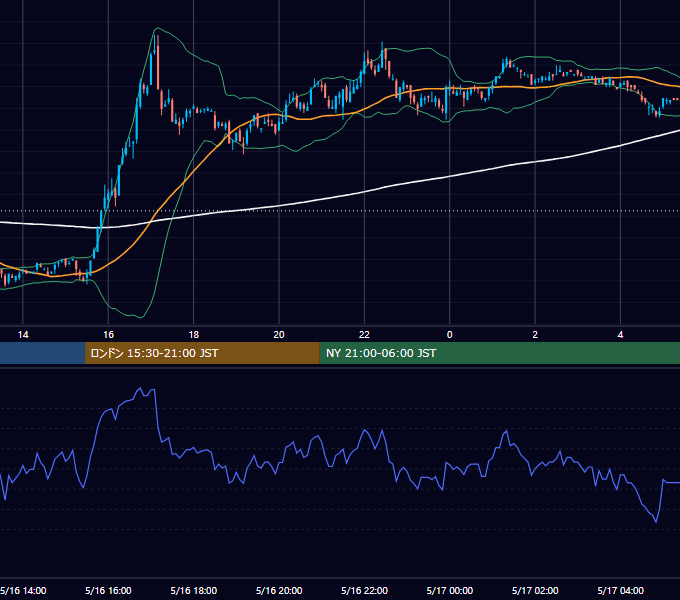Click hour label 20 on price chart axis
The width and height of the screenshot is (680, 600).
[x=279, y=335]
